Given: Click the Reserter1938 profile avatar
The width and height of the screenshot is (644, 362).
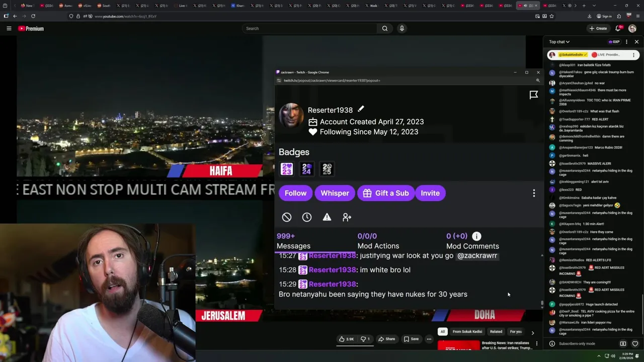Looking at the screenshot, I should (291, 116).
